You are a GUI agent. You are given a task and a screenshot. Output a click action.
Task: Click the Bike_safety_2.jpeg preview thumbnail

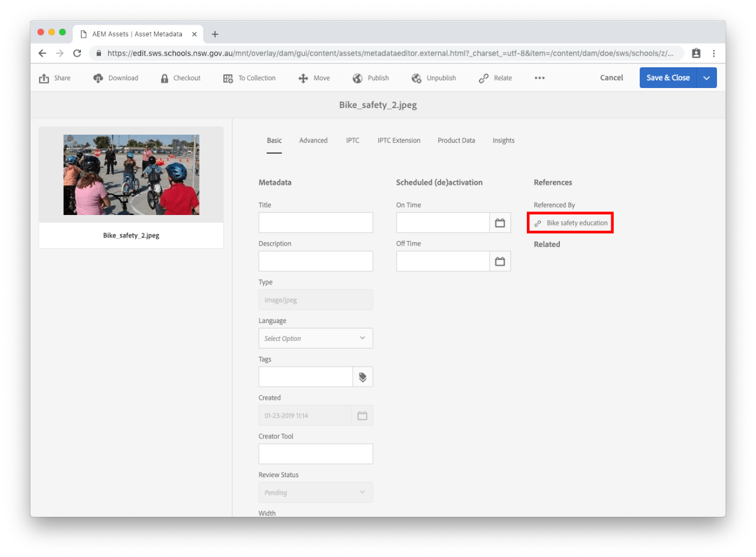[131, 175]
